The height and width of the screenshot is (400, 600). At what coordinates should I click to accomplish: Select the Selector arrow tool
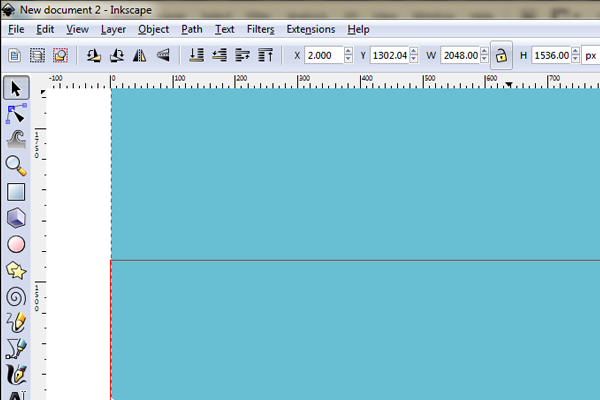tap(16, 89)
